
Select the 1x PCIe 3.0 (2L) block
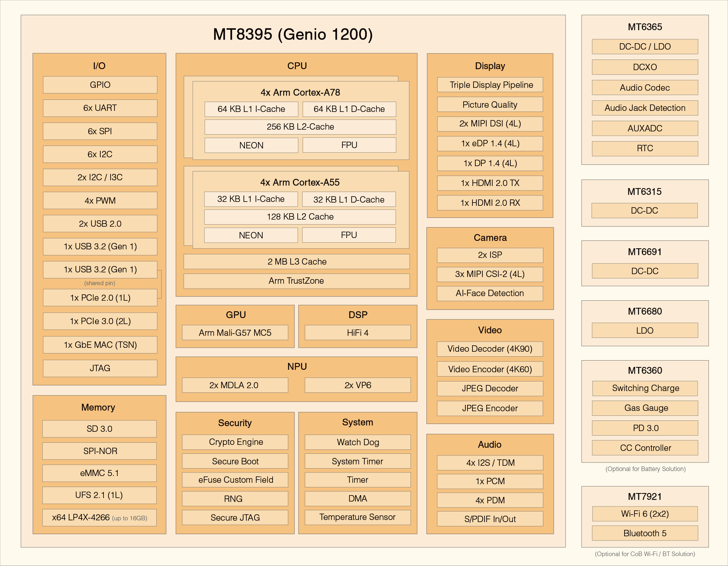(x=100, y=321)
